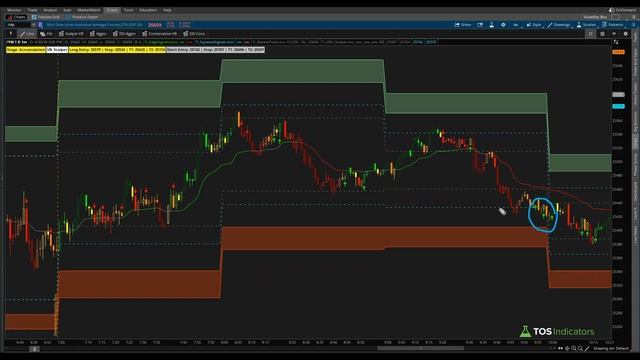Open the Tools tab
640x360 pixels.
pyautogui.click(x=129, y=10)
